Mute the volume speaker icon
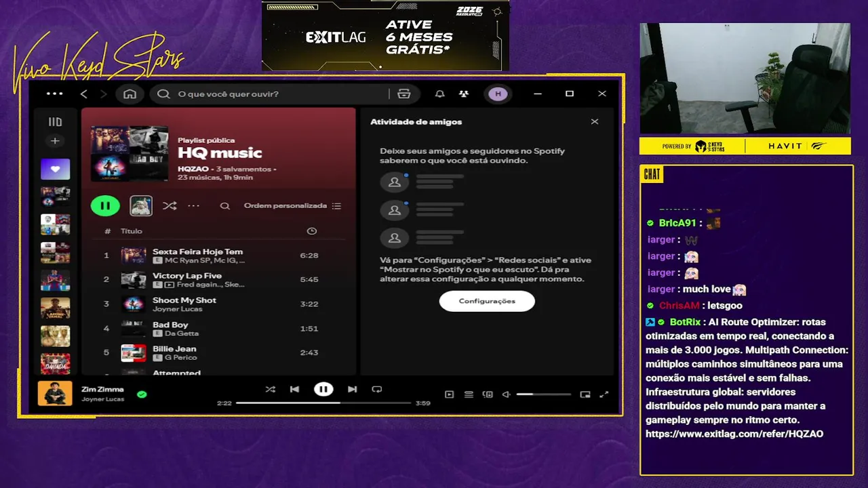 506,394
